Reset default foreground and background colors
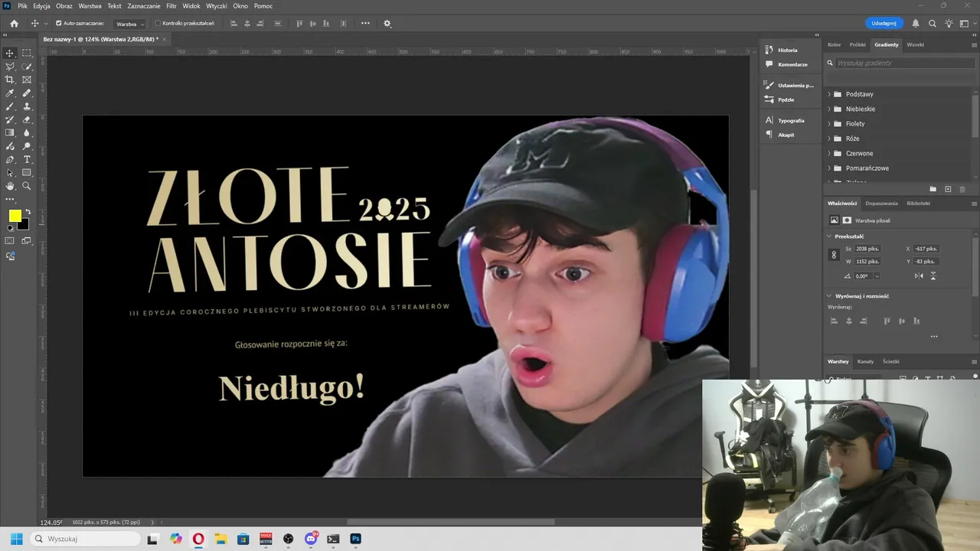 tap(9, 228)
